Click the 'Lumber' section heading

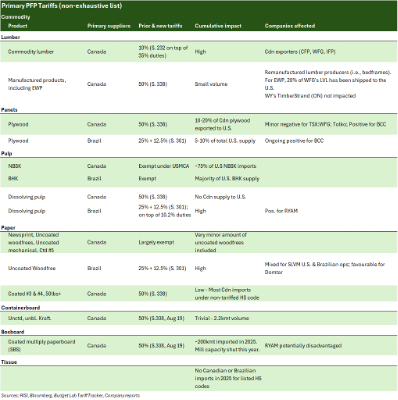[10, 37]
